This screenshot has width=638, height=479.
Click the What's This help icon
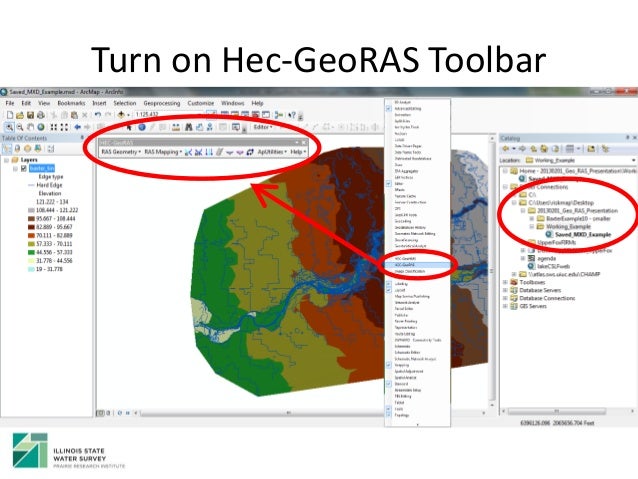(292, 115)
